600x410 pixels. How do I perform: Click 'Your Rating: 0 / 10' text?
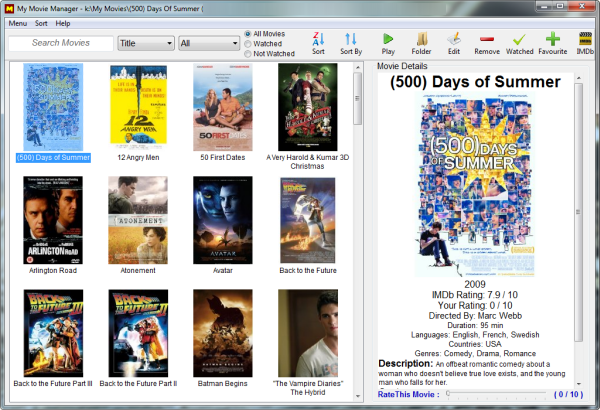[475, 305]
